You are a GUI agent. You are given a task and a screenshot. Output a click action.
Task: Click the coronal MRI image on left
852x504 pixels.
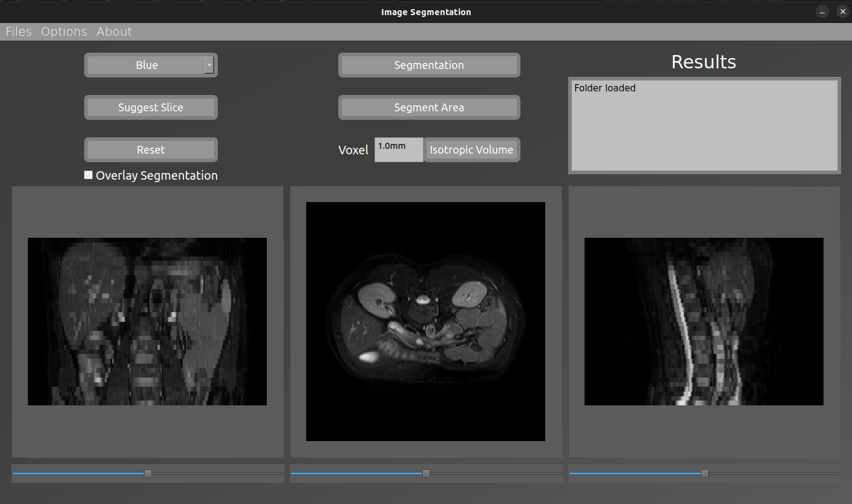coord(147,321)
